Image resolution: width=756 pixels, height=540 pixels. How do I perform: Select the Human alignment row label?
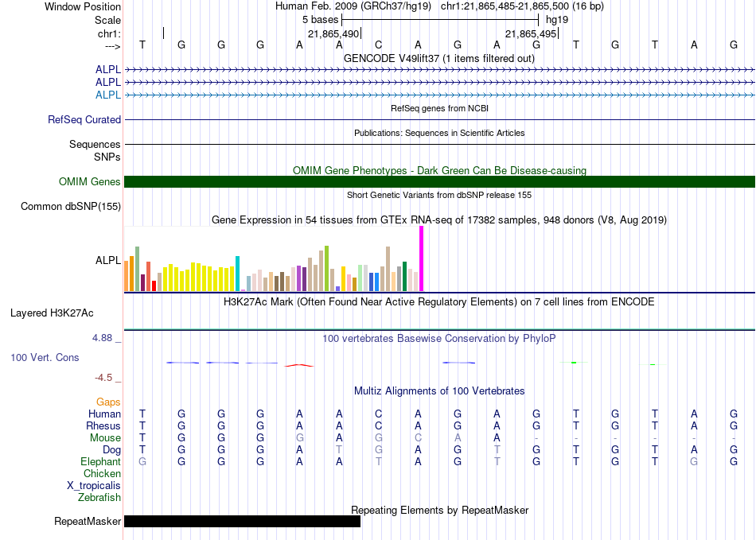coord(104,414)
